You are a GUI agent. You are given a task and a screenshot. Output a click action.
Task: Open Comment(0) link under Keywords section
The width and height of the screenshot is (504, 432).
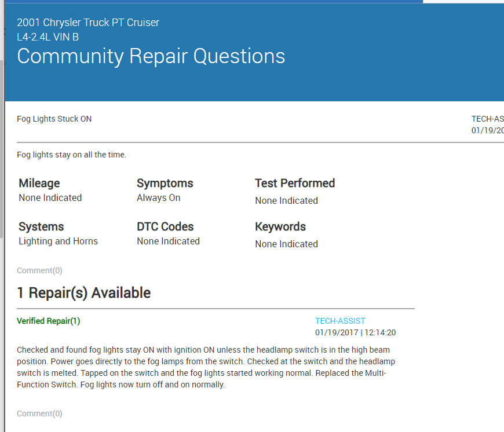39,270
